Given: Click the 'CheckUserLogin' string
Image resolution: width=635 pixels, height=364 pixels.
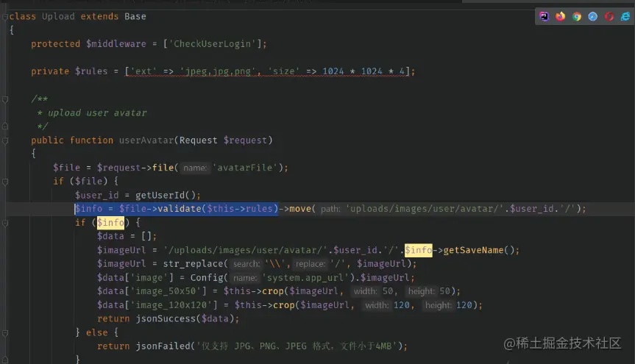Looking at the screenshot, I should click(212, 43).
